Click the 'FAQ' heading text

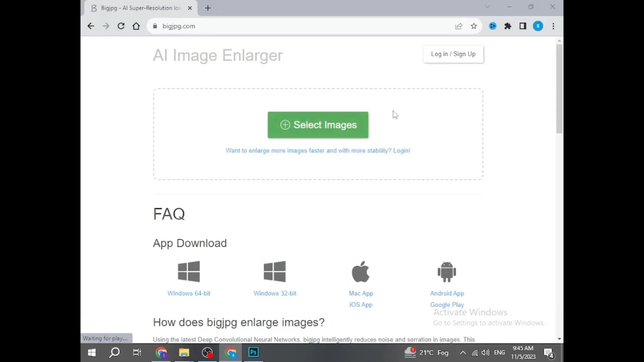point(169,214)
